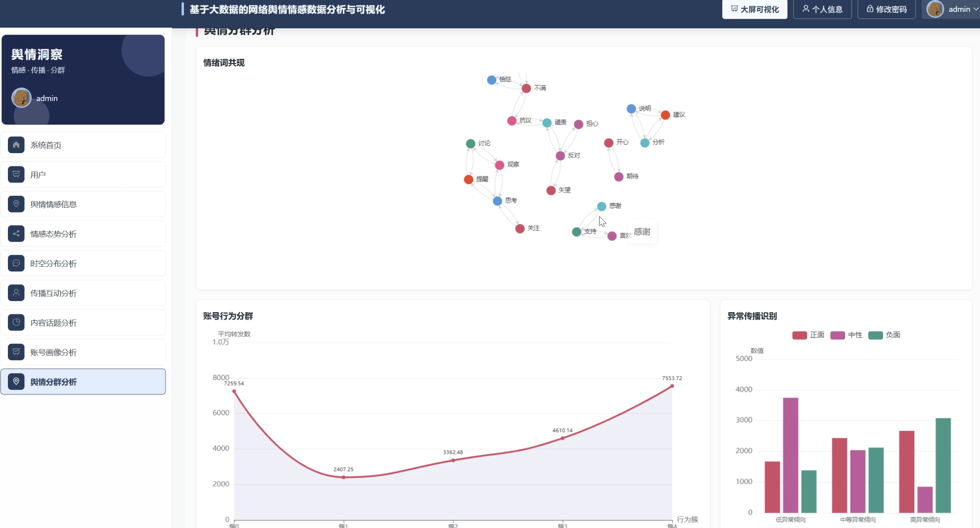Click the 个人信息 button in header
This screenshot has height=528, width=980.
pyautogui.click(x=822, y=9)
